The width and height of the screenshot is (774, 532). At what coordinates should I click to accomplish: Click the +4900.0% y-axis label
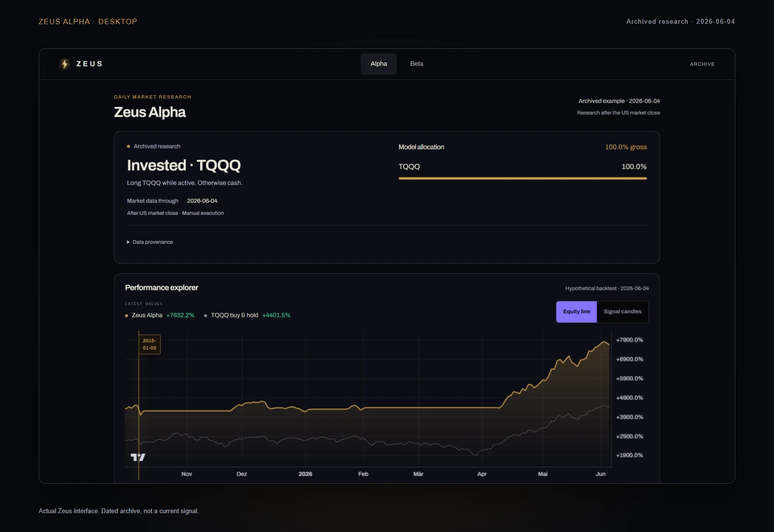629,398
